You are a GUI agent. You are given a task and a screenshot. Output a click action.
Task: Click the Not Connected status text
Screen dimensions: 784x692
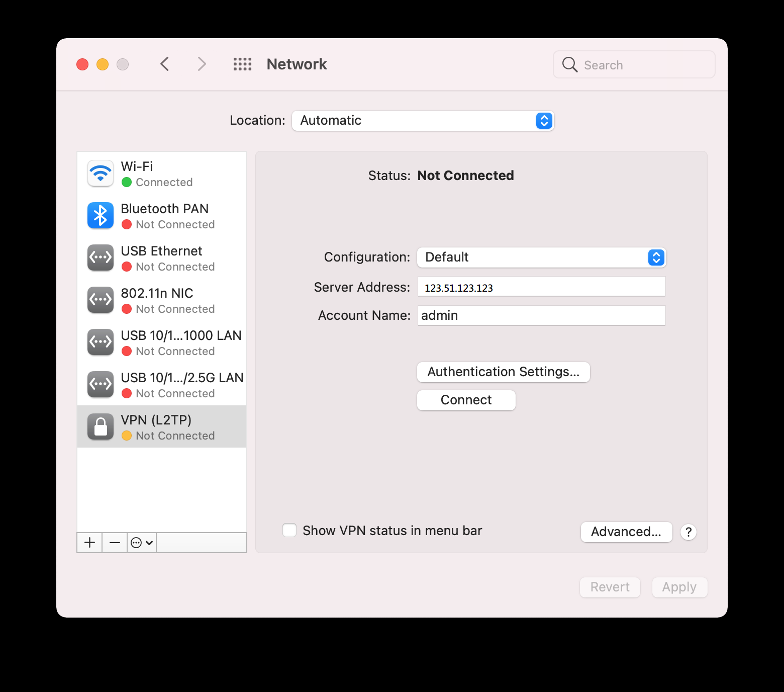[x=466, y=176]
